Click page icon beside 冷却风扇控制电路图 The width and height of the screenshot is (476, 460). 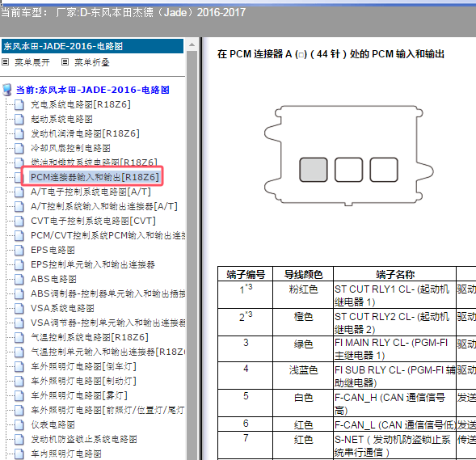pyautogui.click(x=19, y=148)
